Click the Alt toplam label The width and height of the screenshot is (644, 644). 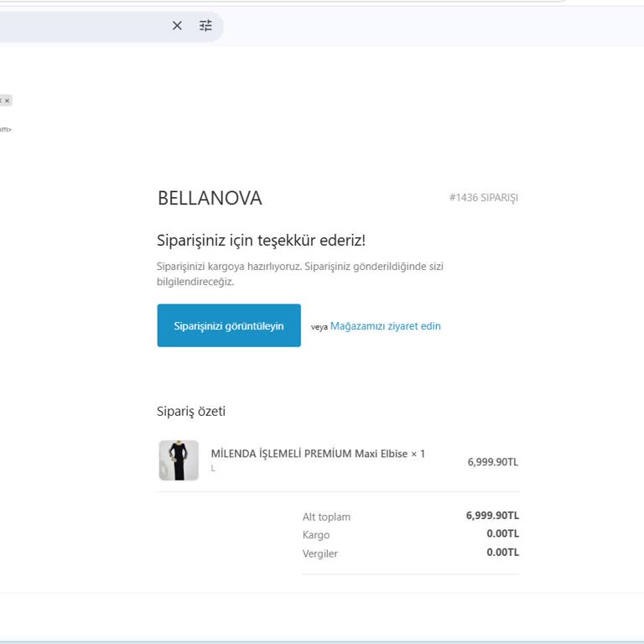coord(326,517)
